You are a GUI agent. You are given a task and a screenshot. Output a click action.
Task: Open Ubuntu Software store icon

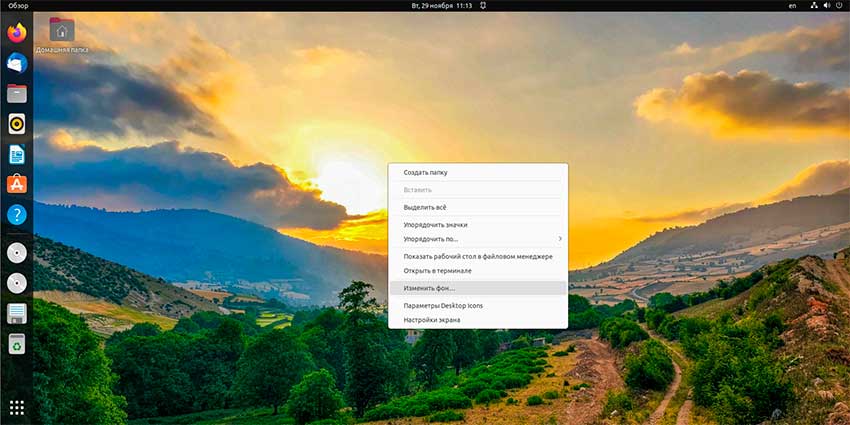(16, 184)
